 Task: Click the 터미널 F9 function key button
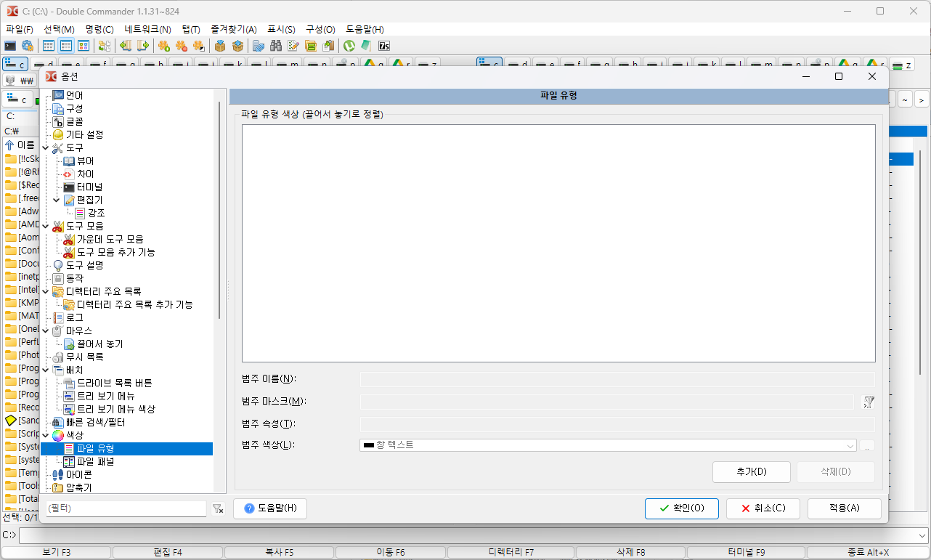click(747, 552)
